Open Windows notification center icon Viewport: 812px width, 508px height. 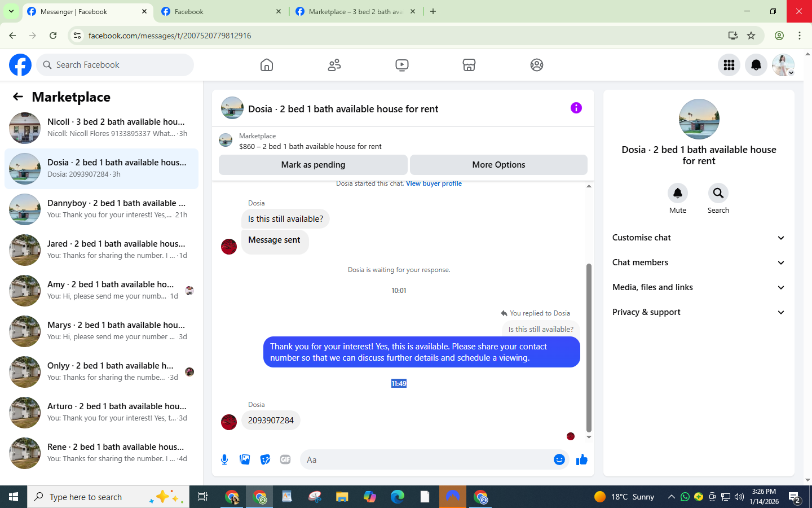pos(795,497)
